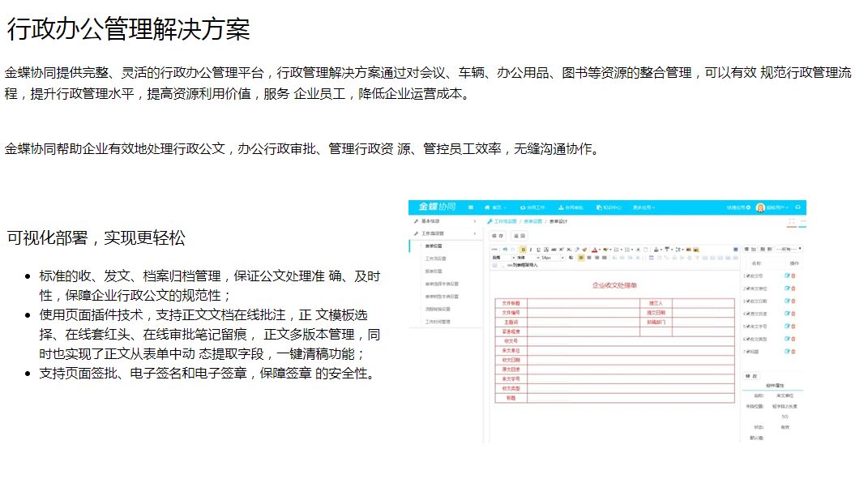Open the 所有 filter dropdown in field panel
868x483 pixels.
point(789,249)
